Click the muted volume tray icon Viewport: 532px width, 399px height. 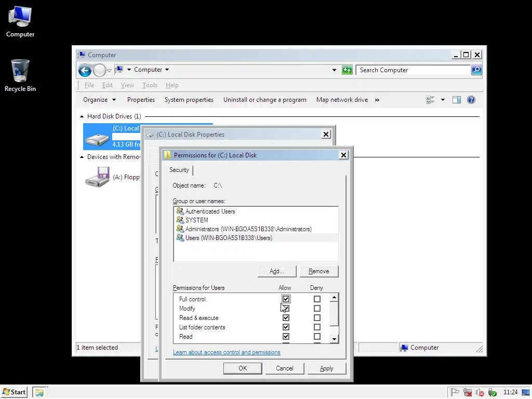[x=480, y=393]
